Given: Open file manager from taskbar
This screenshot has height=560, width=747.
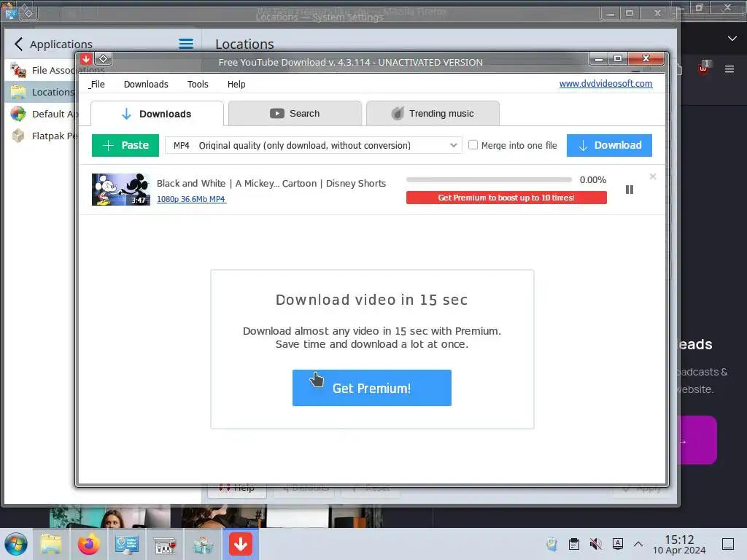Looking at the screenshot, I should coord(51,544).
